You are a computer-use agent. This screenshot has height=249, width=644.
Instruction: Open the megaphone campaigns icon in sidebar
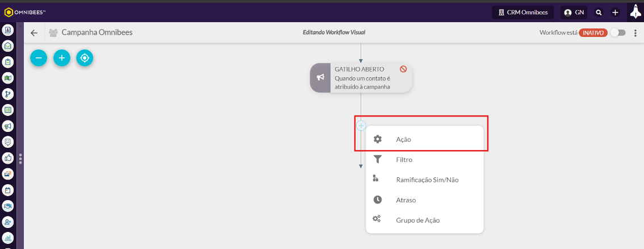click(9, 126)
